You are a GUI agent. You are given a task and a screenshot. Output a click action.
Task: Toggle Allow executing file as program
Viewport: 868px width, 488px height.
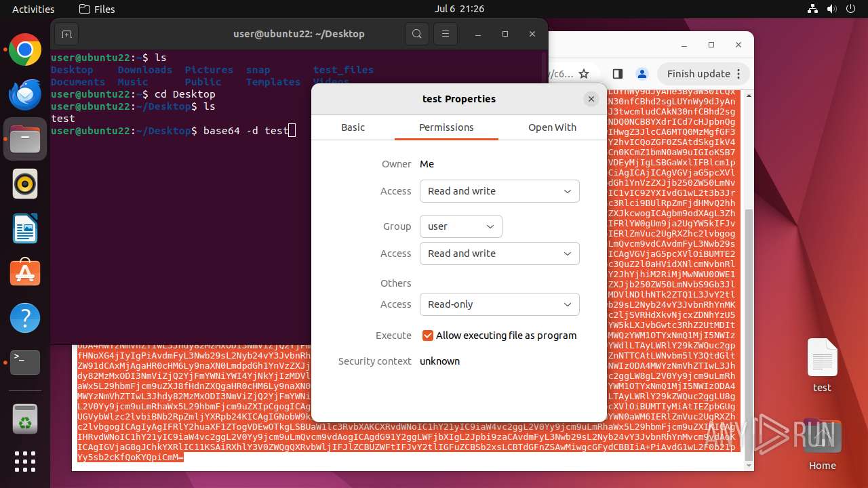click(x=428, y=335)
